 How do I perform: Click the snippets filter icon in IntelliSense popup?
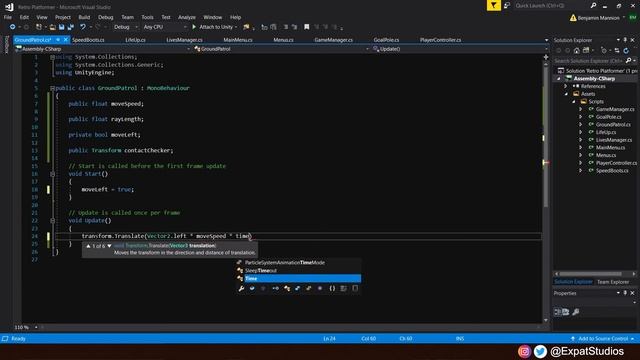pyautogui.click(x=355, y=288)
